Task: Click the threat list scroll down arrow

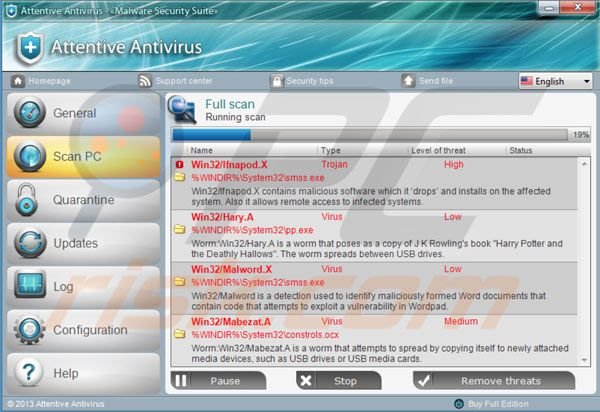Action: pyautogui.click(x=584, y=360)
